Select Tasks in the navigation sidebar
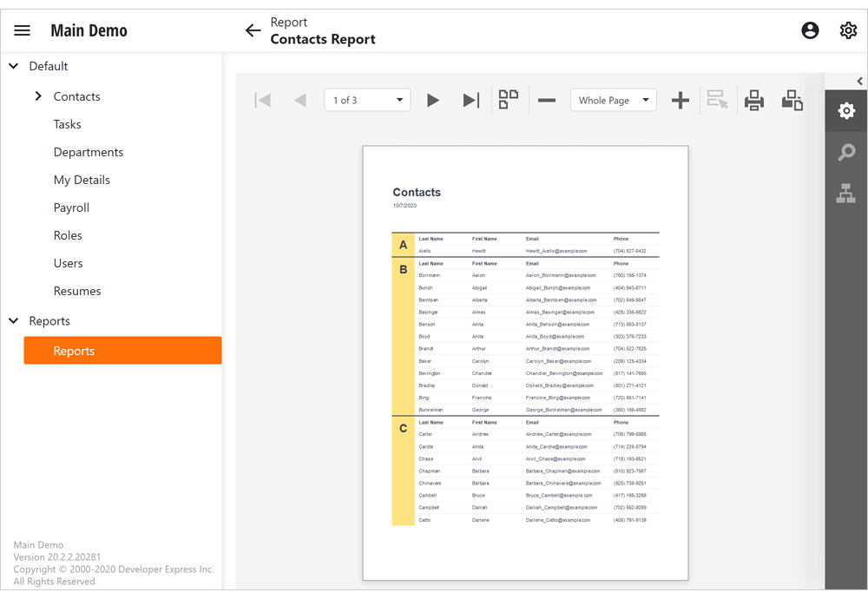Image resolution: width=868 pixels, height=599 pixels. coord(67,124)
